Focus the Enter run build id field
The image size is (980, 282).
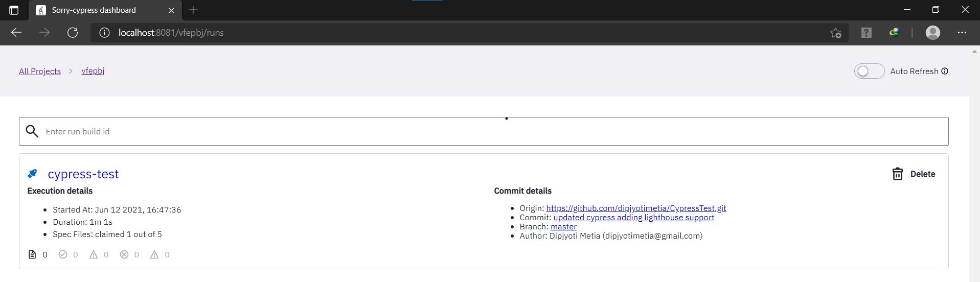click(x=484, y=131)
